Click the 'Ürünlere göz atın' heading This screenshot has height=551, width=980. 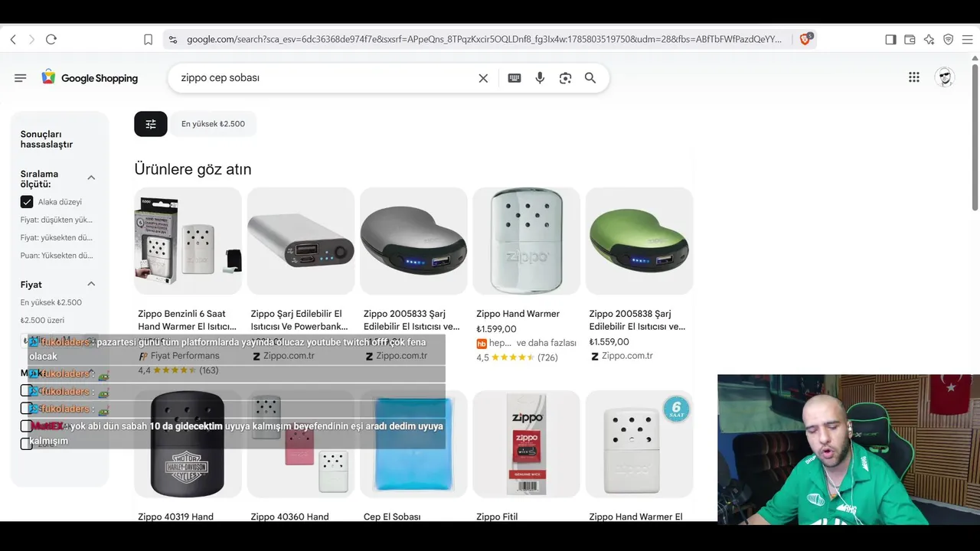pyautogui.click(x=193, y=169)
